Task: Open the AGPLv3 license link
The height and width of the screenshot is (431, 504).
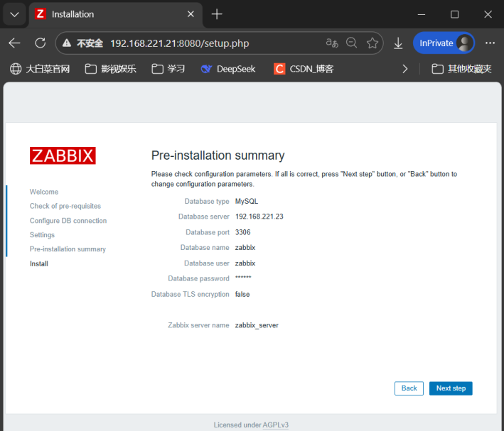Action: [x=276, y=425]
